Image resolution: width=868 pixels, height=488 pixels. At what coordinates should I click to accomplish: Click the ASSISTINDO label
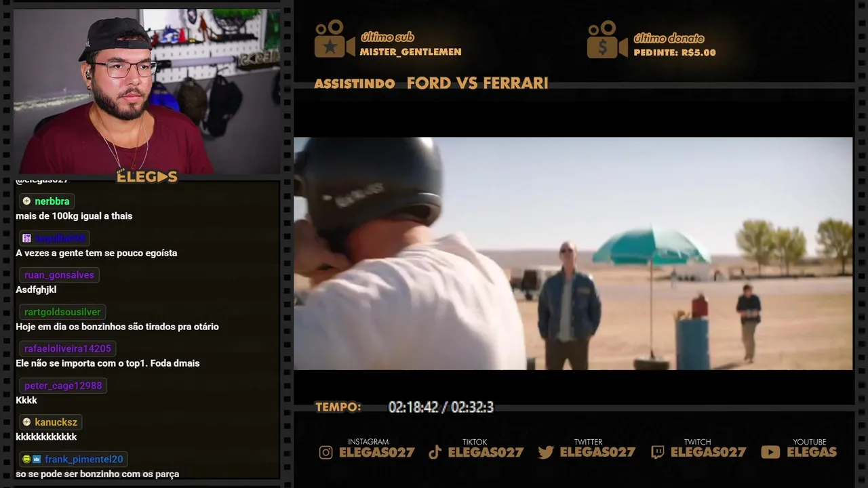[355, 84]
